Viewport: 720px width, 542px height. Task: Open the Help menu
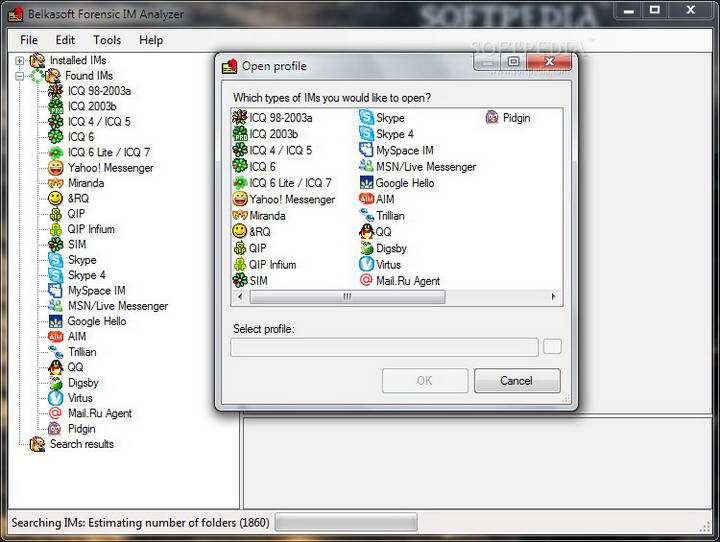(x=151, y=40)
